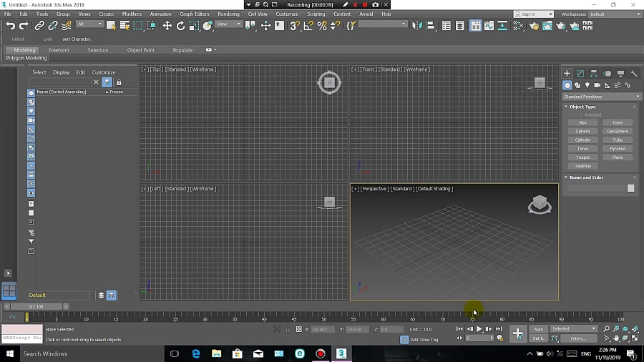Create a Teapot primitive
The height and width of the screenshot is (362, 644).
tap(582, 157)
